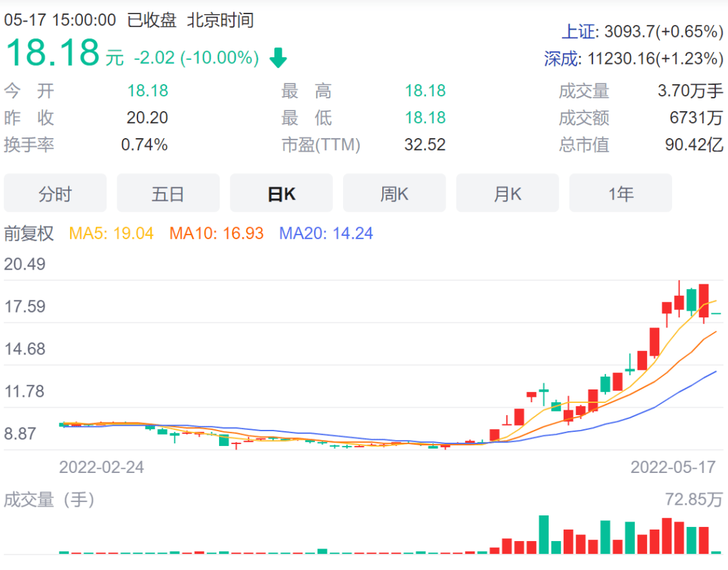This screenshot has width=728, height=570.
Task: Click the 成交额 value 6731万
Action: tap(696, 117)
